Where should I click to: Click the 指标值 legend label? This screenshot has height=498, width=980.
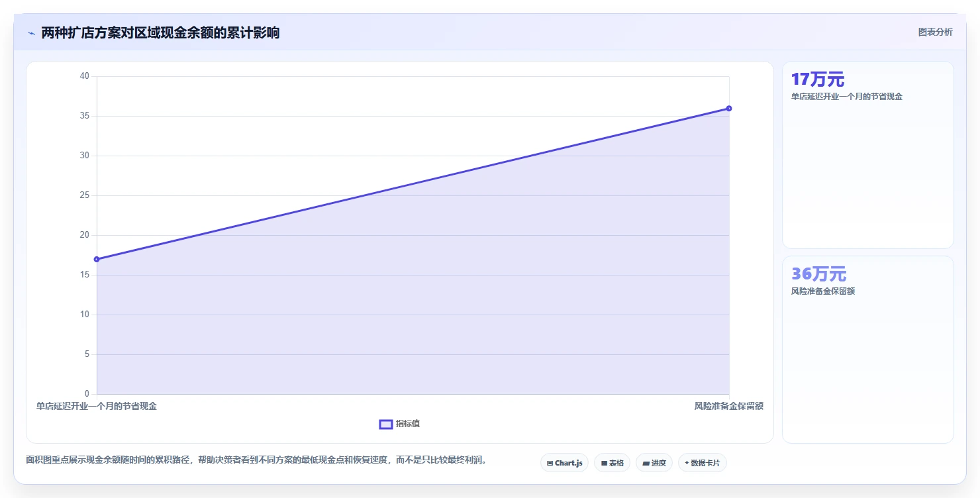click(x=408, y=424)
